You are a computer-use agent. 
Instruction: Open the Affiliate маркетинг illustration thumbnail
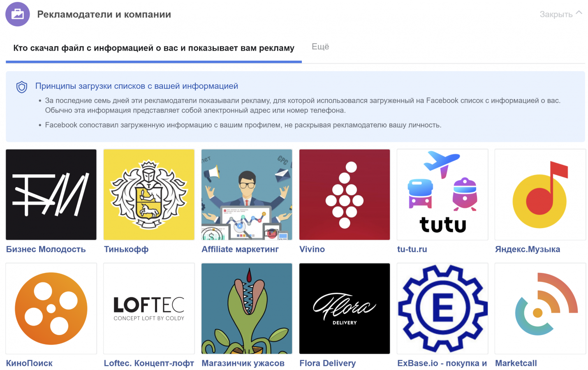247,194
